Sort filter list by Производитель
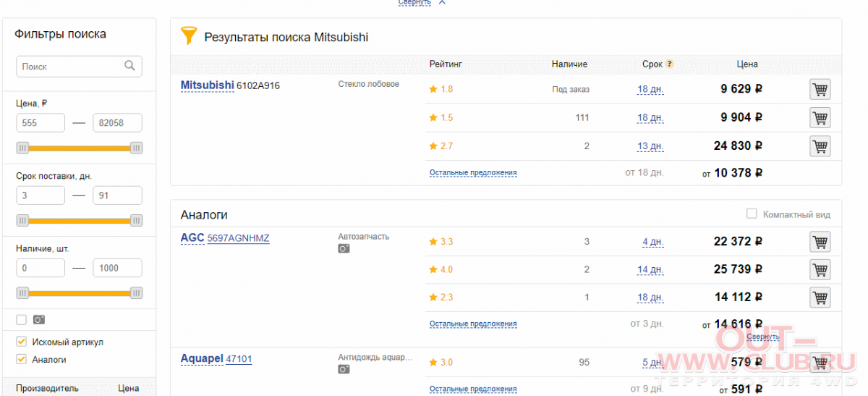 (47, 388)
